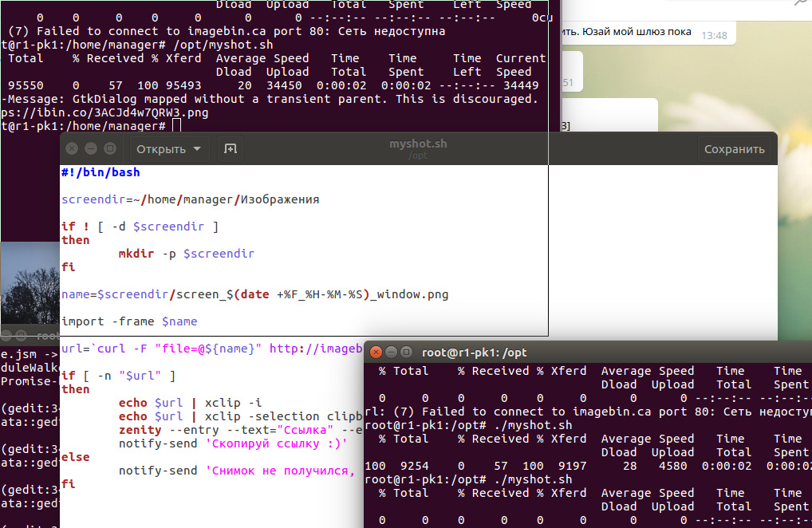
Task: Maximize the root@r1-pk1: /opt terminal window
Action: click(x=407, y=353)
